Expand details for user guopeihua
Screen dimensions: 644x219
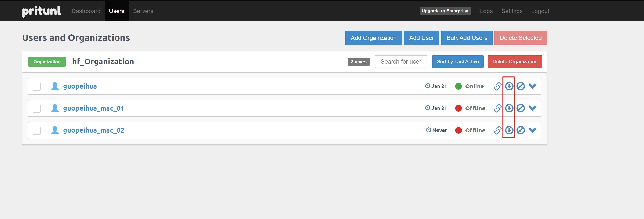pos(532,86)
